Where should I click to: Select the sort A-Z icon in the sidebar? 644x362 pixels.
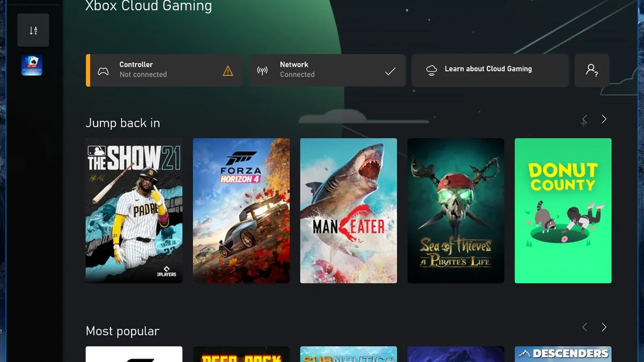33,30
